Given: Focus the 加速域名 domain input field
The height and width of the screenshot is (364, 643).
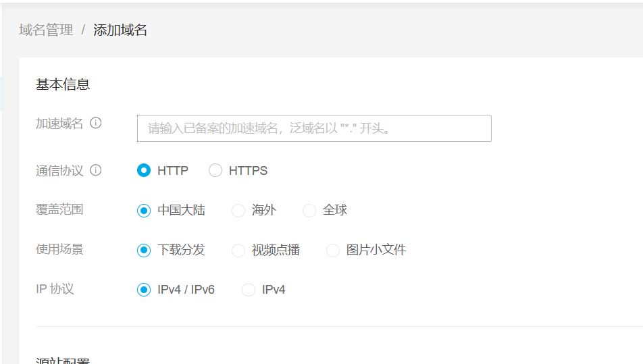Looking at the screenshot, I should click(314, 128).
